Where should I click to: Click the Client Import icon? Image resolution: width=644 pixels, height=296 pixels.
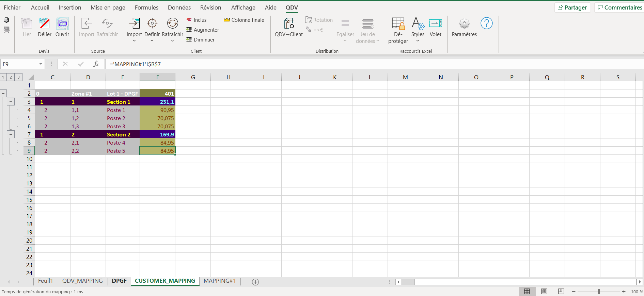[134, 23]
